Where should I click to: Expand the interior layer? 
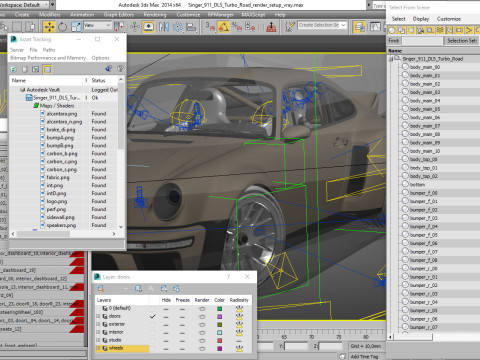click(x=98, y=332)
